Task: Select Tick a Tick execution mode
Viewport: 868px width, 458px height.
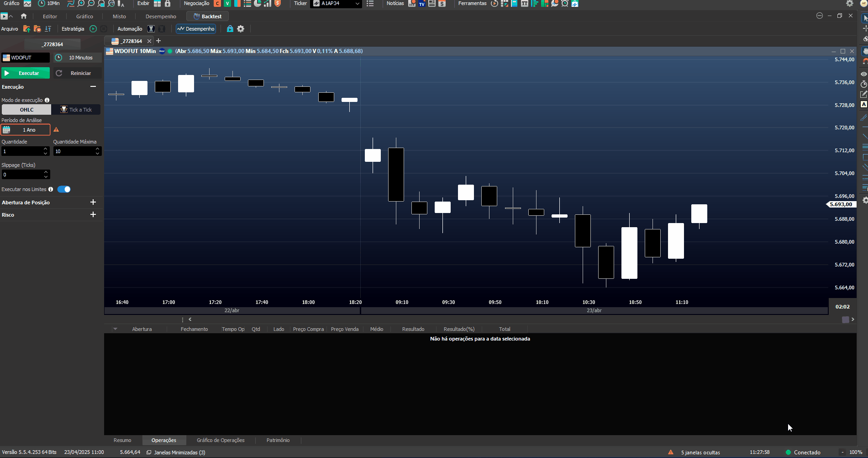Action: pos(76,110)
